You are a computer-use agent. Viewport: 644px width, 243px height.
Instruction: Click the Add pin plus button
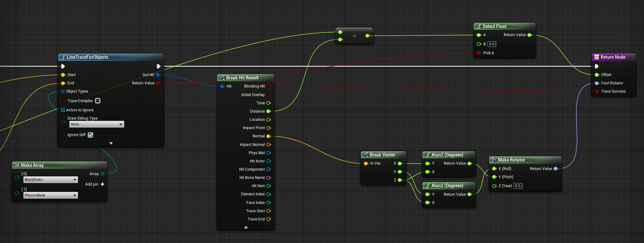click(102, 184)
